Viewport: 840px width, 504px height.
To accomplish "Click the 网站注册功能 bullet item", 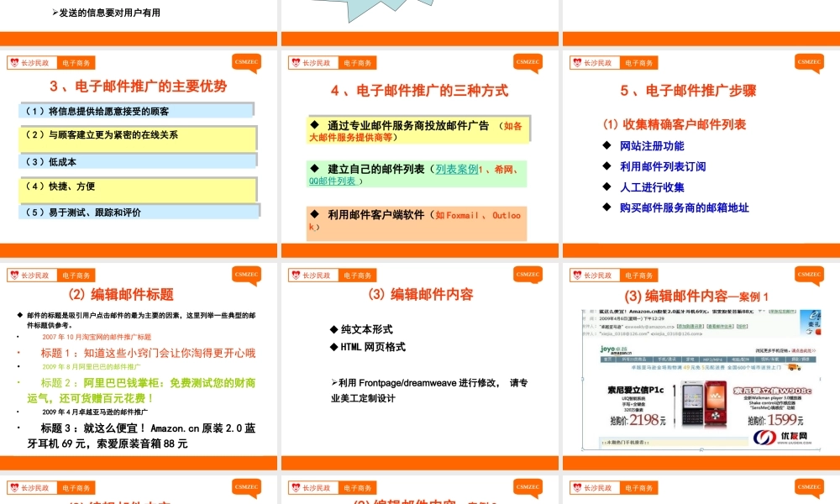I will tap(651, 146).
